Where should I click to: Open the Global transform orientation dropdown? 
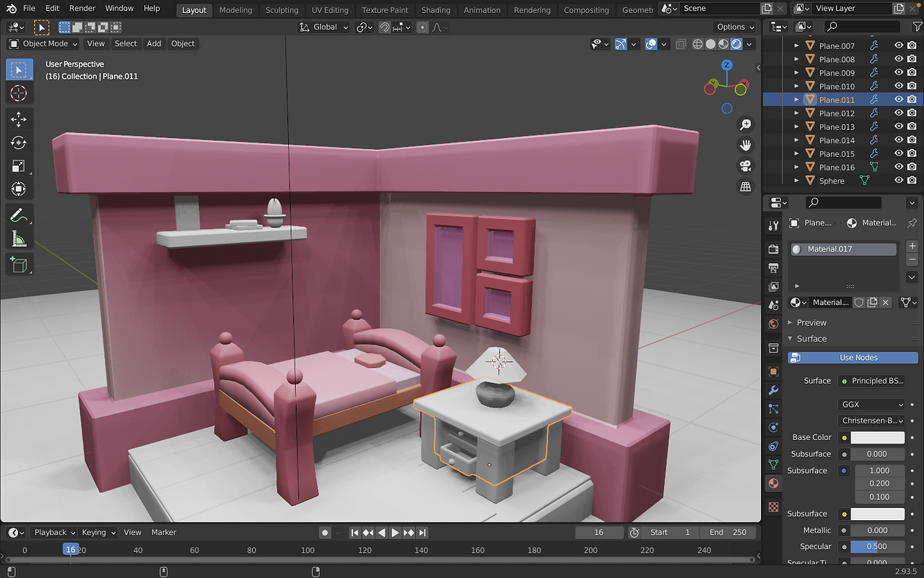tap(324, 27)
